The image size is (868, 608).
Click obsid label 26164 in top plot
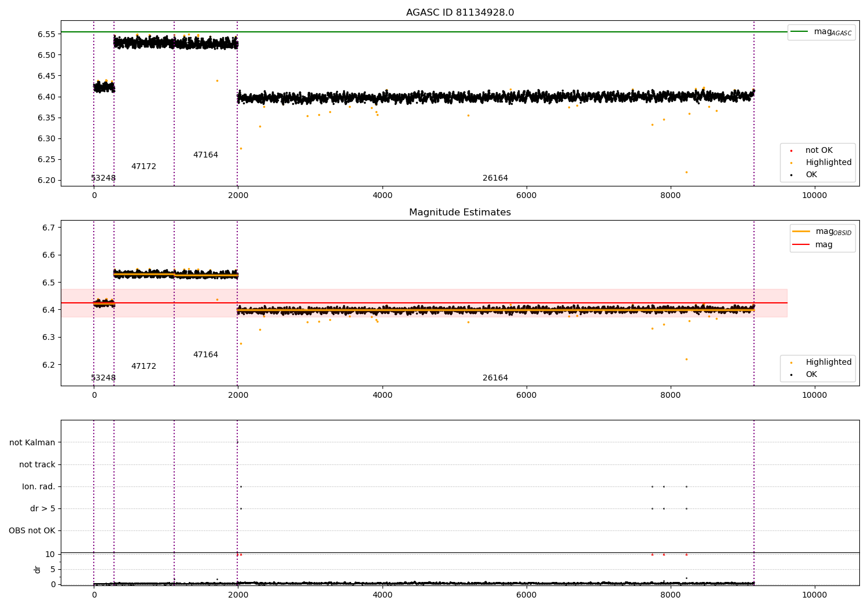(495, 178)
